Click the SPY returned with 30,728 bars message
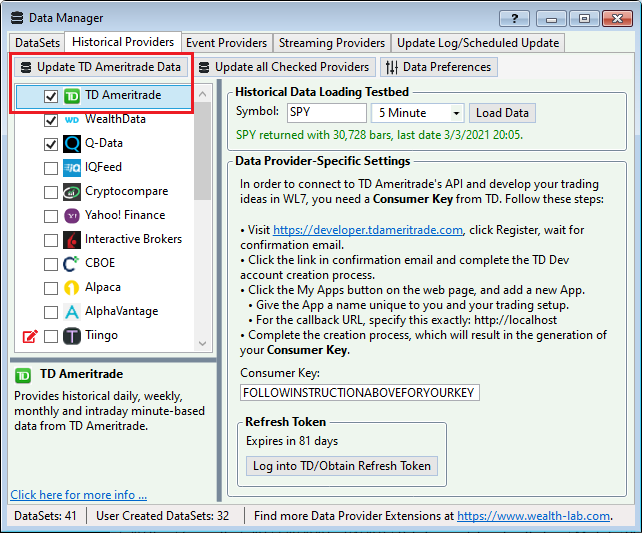 pyautogui.click(x=379, y=135)
